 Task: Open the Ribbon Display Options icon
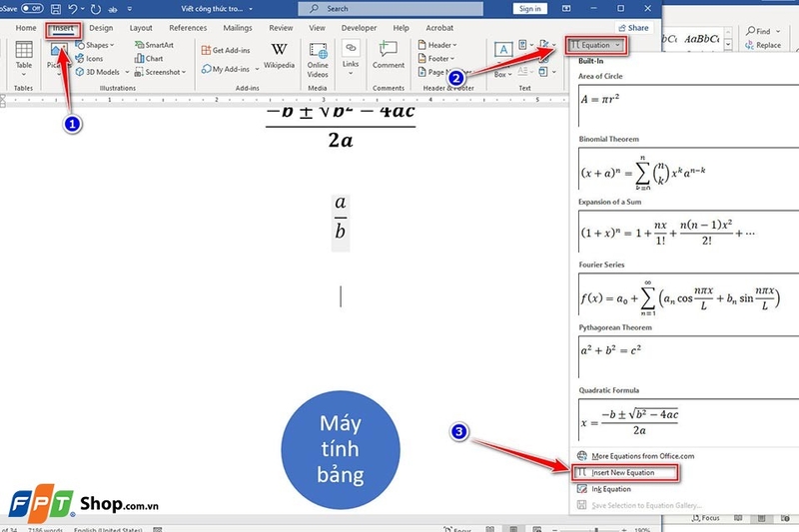[566, 9]
